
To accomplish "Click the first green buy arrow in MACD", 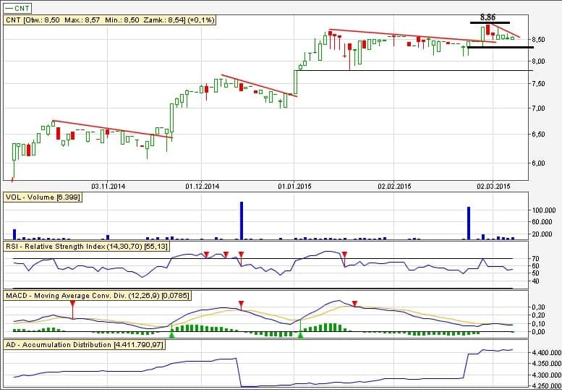I will 171,334.
